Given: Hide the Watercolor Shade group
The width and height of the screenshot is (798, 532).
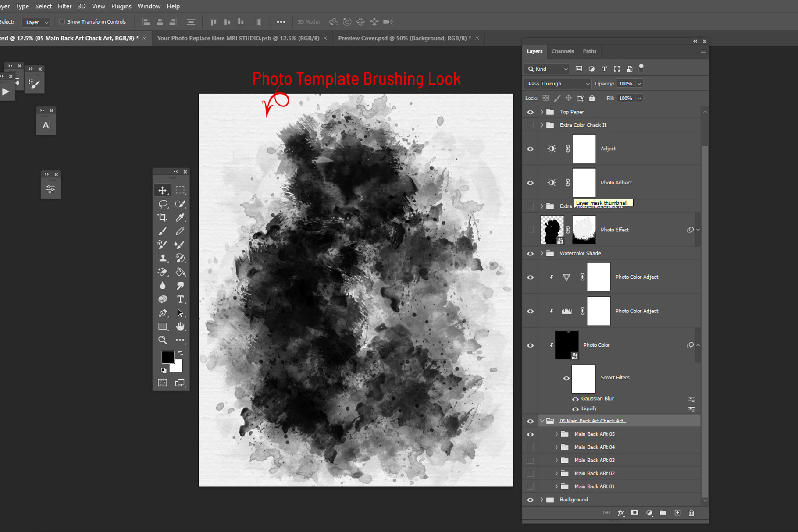Looking at the screenshot, I should pos(530,254).
